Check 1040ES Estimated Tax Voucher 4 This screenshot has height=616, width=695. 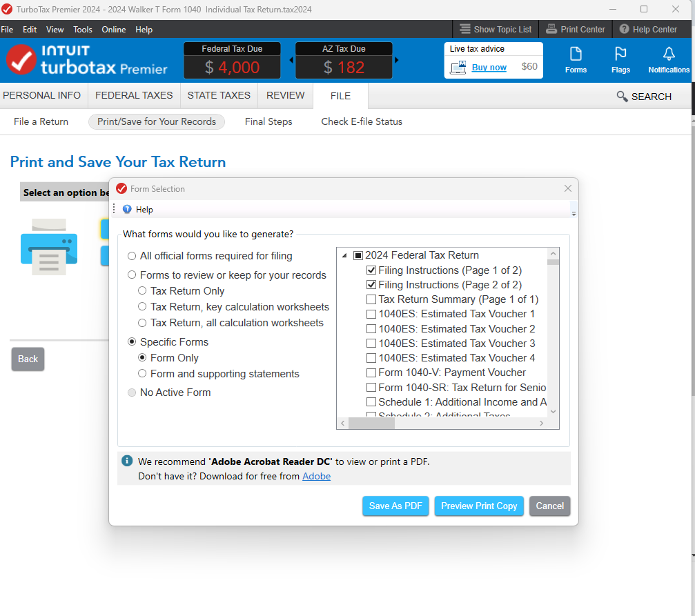[371, 358]
